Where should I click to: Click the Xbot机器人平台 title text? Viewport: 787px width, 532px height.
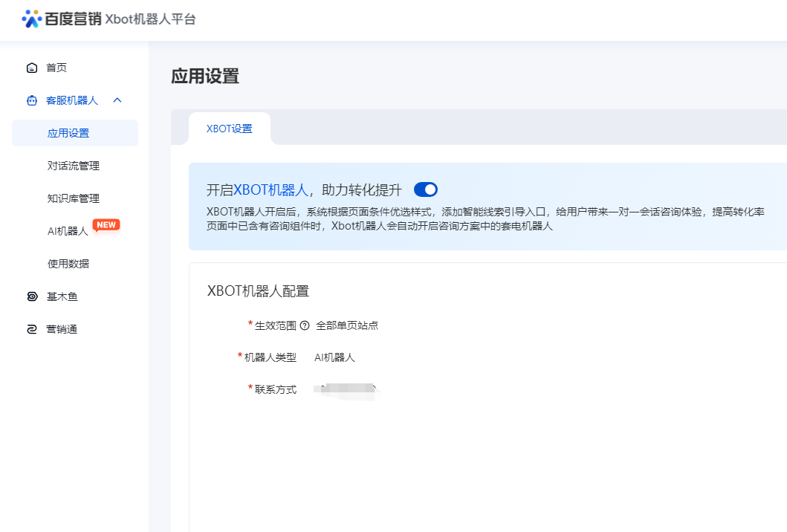click(150, 19)
